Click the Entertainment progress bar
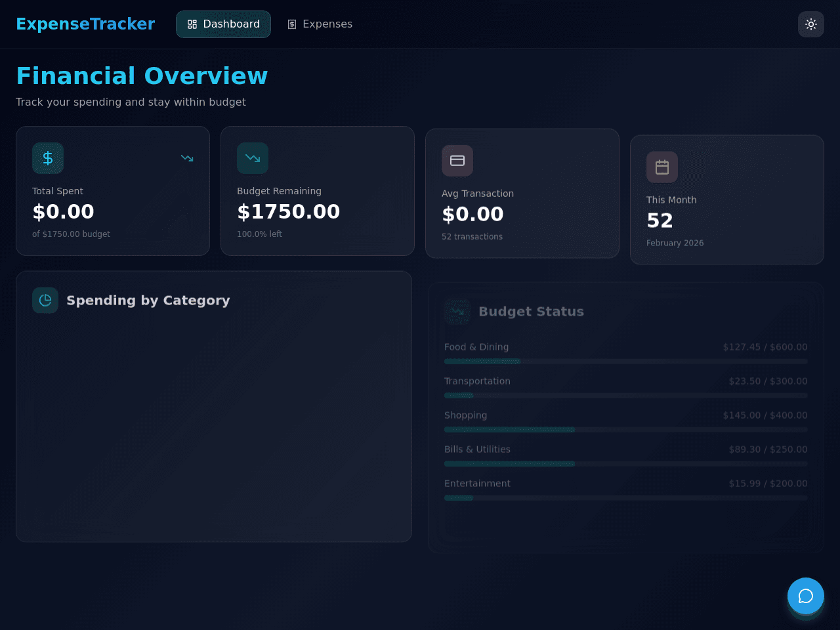Image resolution: width=840 pixels, height=630 pixels. (626, 498)
